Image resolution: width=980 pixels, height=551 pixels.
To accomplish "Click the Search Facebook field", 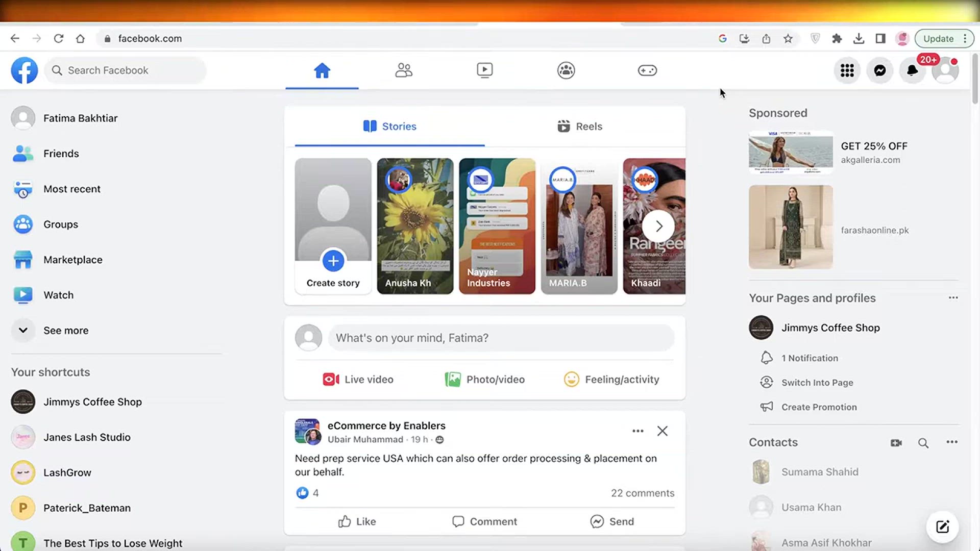I will (126, 70).
